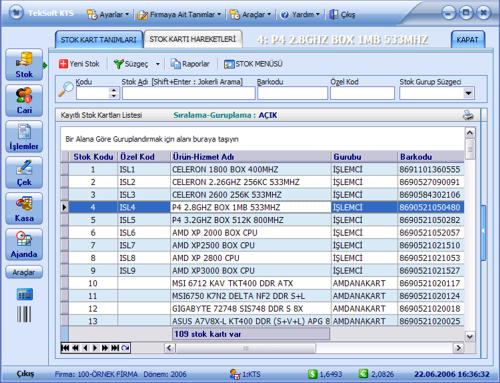Open the Firmaya Ait Tanımlar menu
This screenshot has width=500, height=383.
tap(179, 14)
